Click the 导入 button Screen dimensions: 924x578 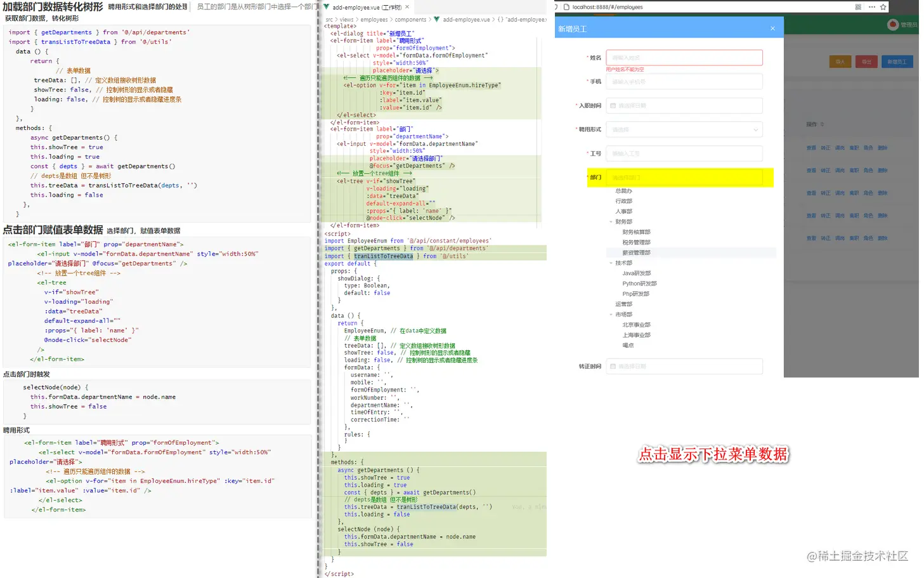[x=840, y=62]
